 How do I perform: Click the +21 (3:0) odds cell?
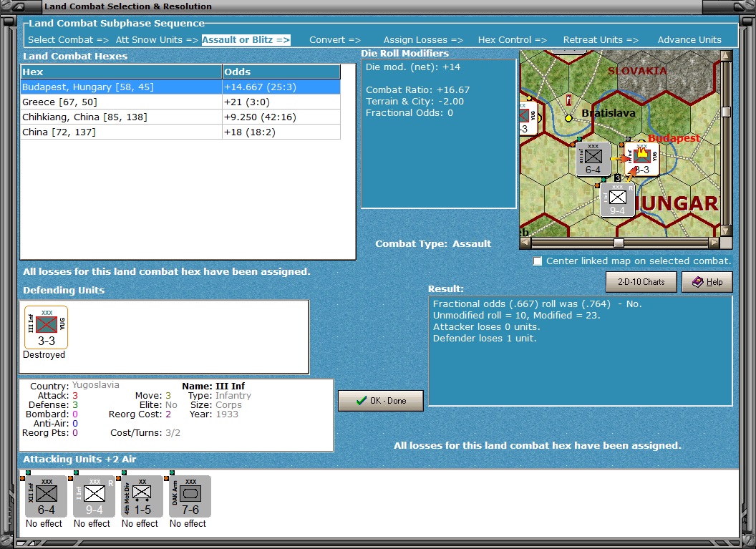pos(281,102)
